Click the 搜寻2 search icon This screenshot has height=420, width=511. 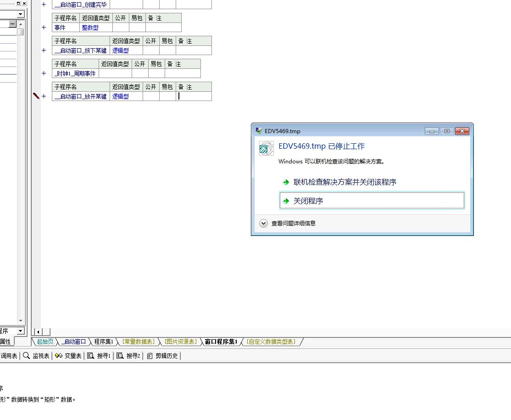point(120,356)
